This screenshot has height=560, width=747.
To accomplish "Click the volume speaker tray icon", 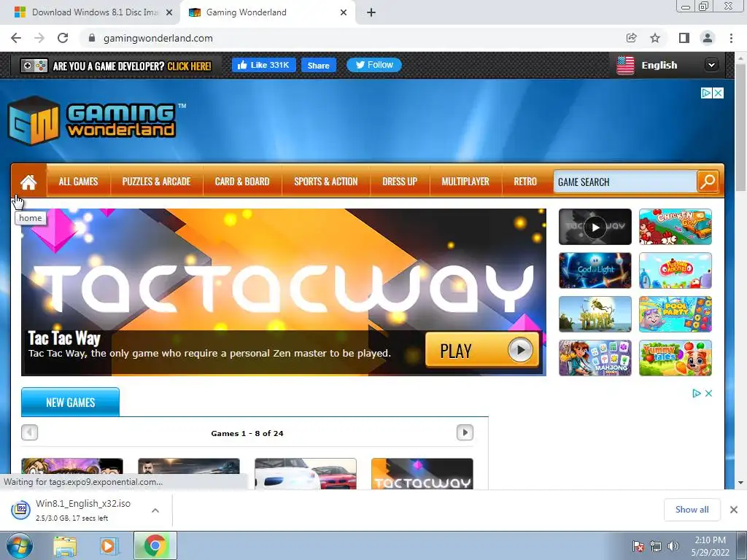I will 673,546.
